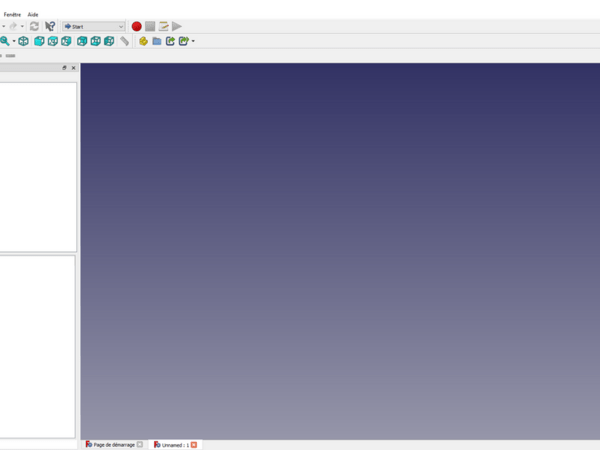Click the Refresh icon in the toolbar
The image size is (600, 450).
point(34,26)
